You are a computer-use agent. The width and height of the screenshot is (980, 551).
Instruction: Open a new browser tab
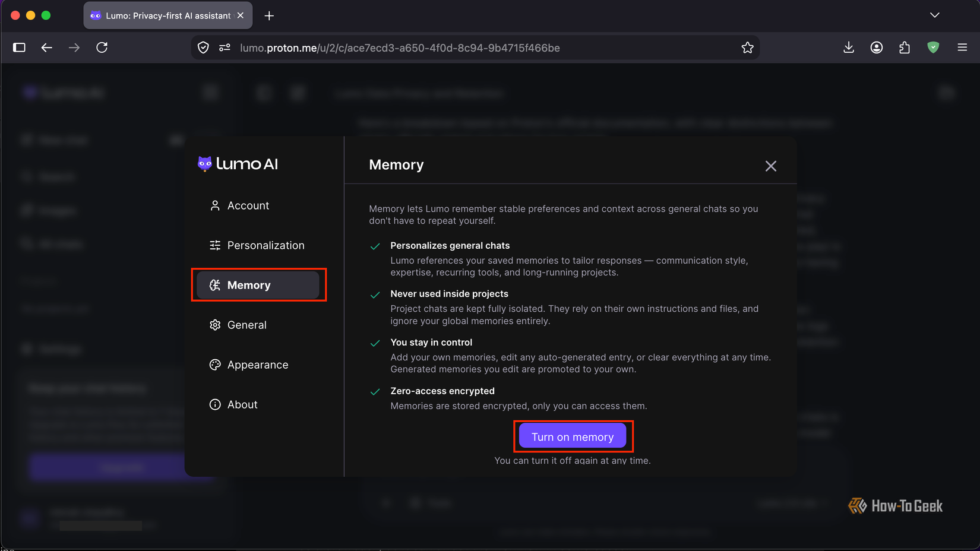269,16
